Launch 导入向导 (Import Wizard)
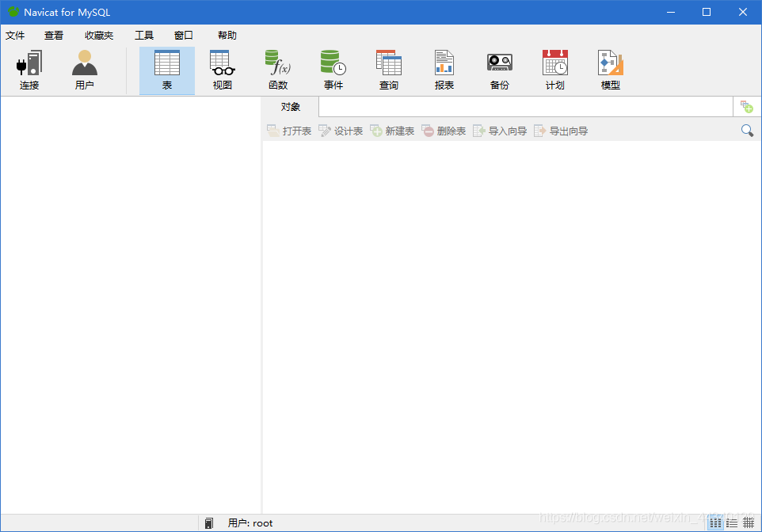 coord(500,131)
